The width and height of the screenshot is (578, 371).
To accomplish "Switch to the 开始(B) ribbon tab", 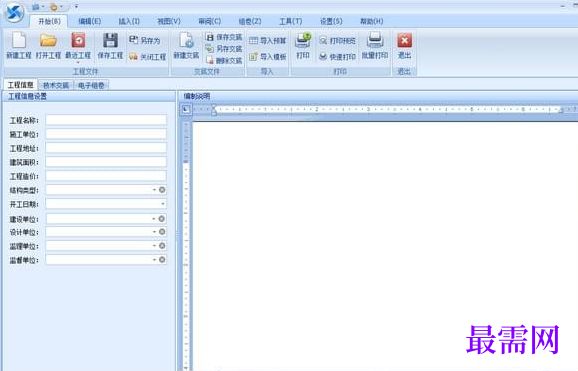I will pyautogui.click(x=49, y=21).
